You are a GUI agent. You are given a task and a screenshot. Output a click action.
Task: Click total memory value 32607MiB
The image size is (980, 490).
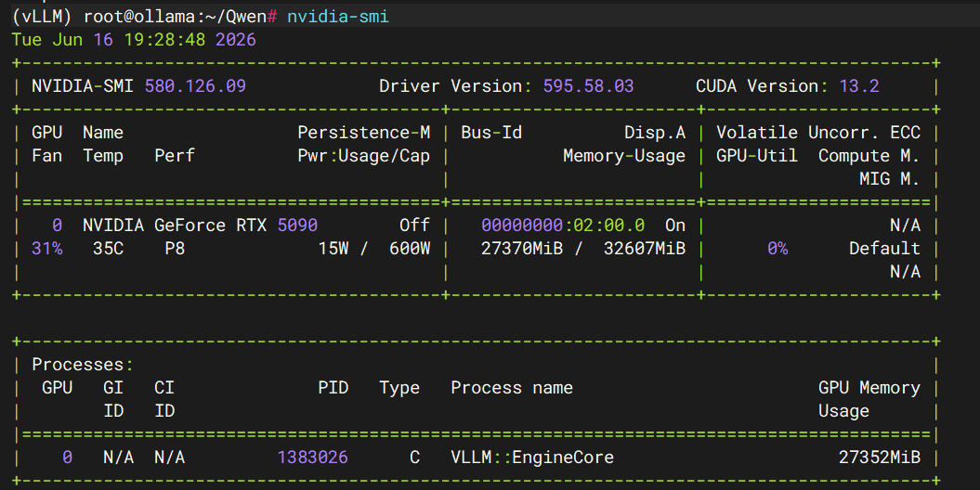click(645, 249)
